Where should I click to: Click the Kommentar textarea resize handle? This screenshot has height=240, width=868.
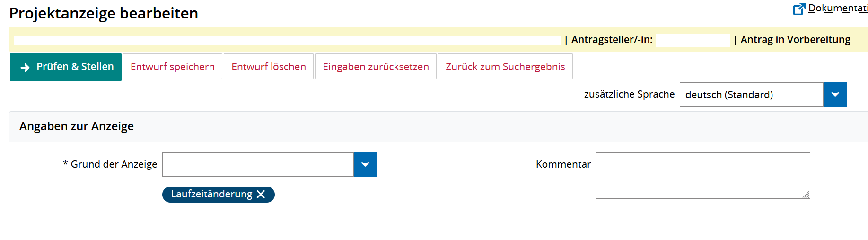[806, 195]
